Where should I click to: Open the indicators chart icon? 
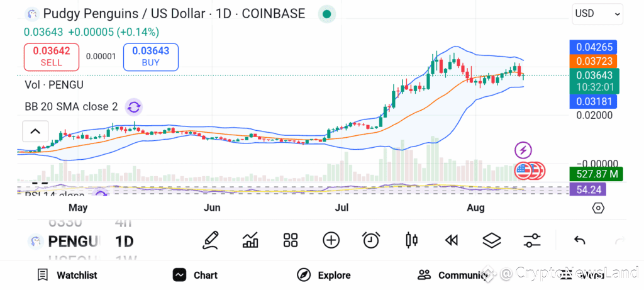tap(250, 240)
